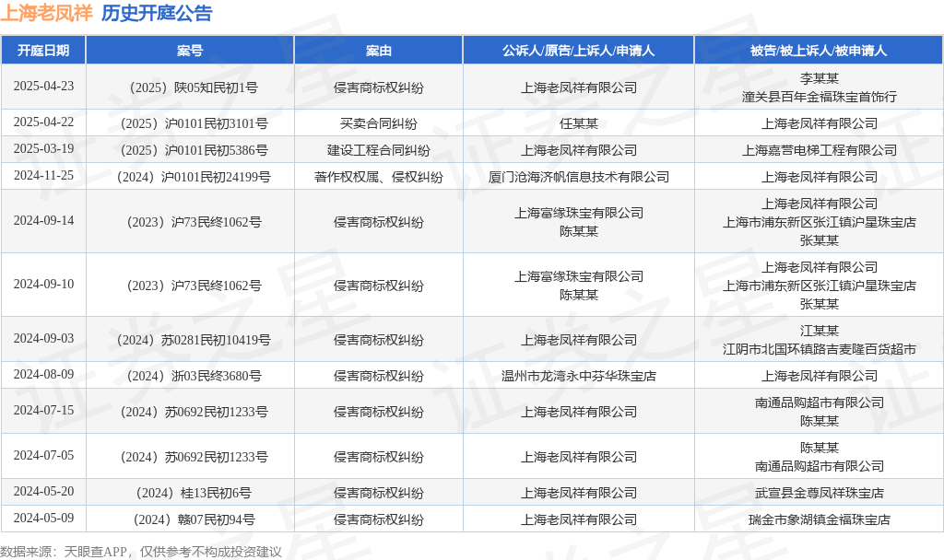Select the 开庭日期 column header
This screenshot has width=944, height=560.
(x=43, y=51)
